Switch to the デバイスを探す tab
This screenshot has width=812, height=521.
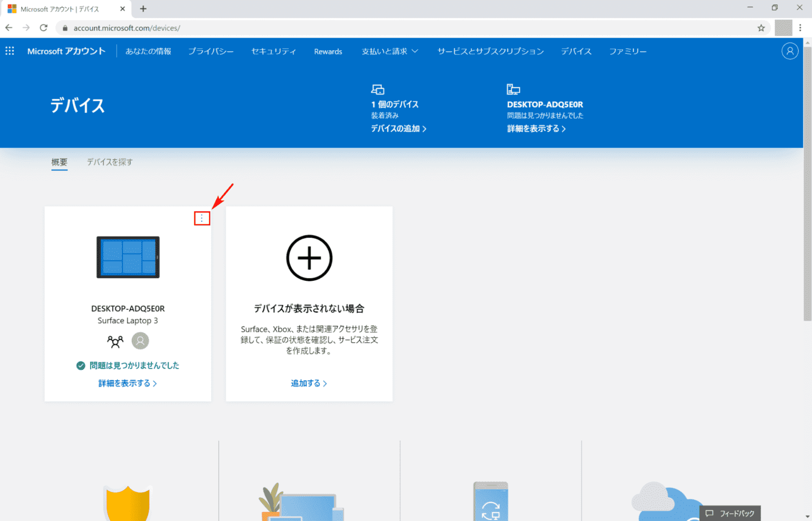(x=109, y=162)
